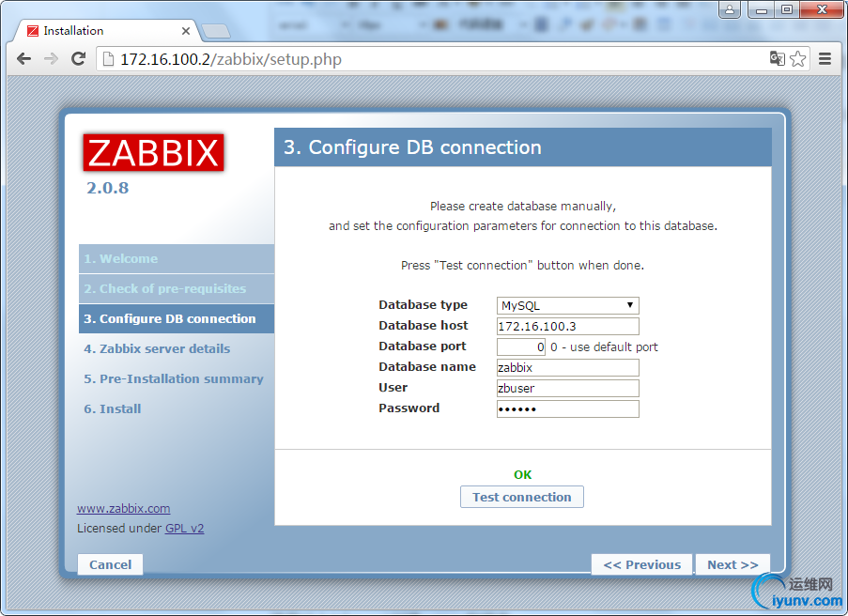Open the GPL v2 license link
Viewport: 848px width, 616px height.
click(x=184, y=529)
